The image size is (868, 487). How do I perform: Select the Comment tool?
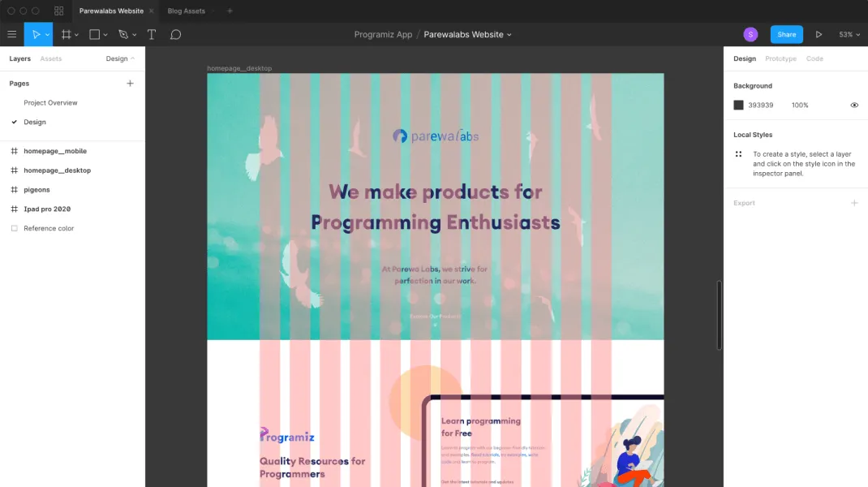coord(175,34)
